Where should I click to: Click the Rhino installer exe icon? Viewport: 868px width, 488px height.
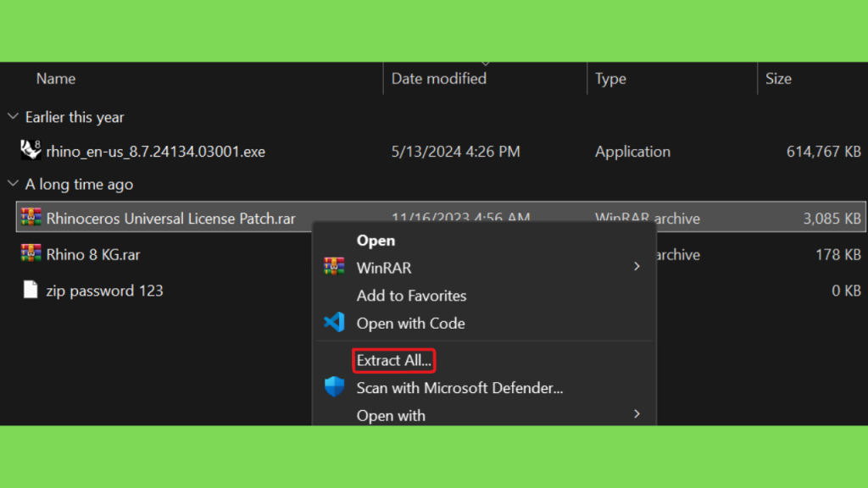pyautogui.click(x=31, y=150)
